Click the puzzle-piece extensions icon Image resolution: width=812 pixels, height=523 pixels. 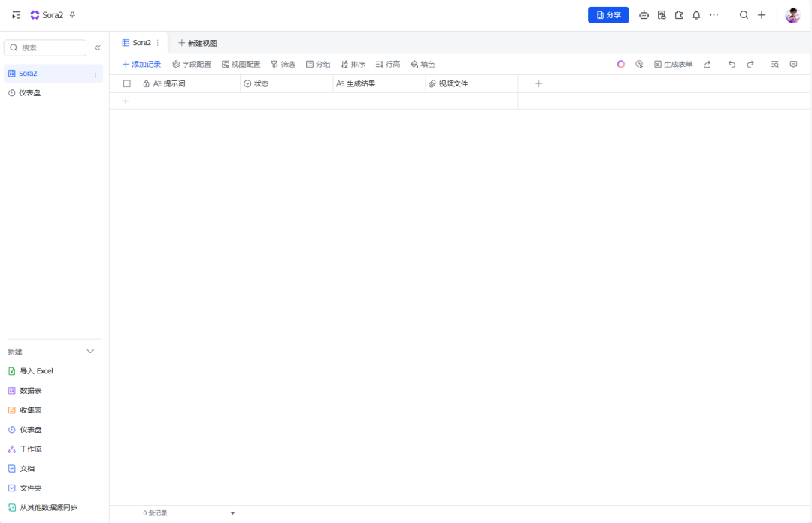point(679,15)
